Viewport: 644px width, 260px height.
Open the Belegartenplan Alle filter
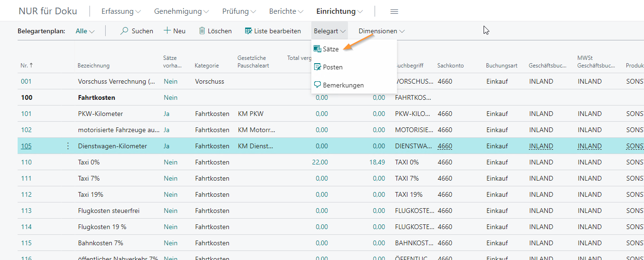[x=85, y=31]
